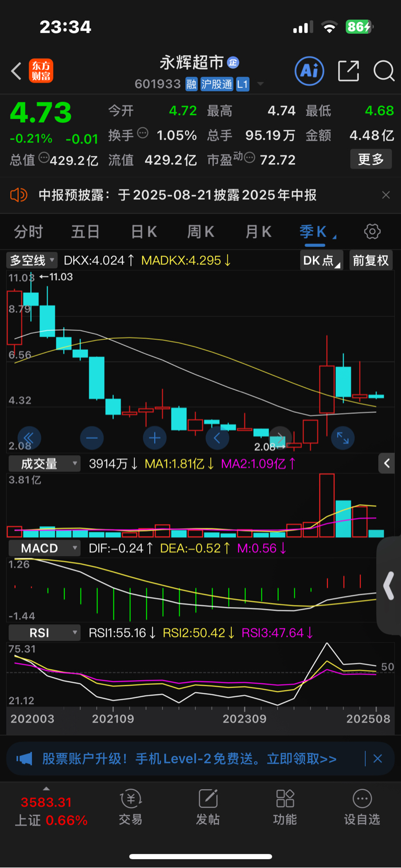Collapse side panel arrow beside 成交量
Image resolution: width=401 pixels, height=868 pixels.
point(386,463)
